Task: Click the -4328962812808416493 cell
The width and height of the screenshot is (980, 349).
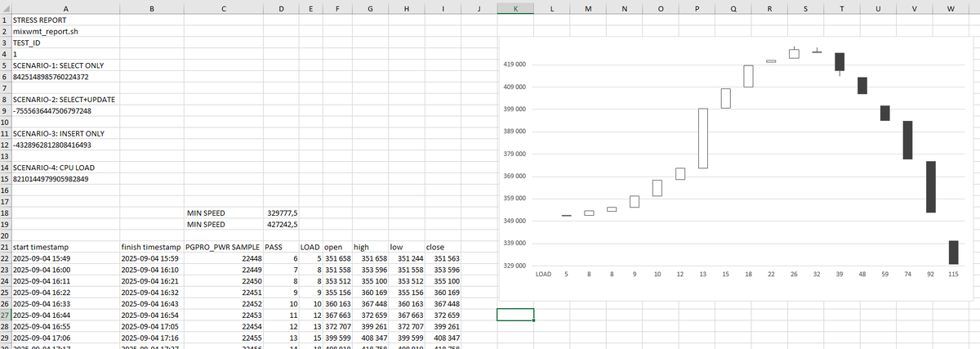Action: pyautogui.click(x=65, y=145)
